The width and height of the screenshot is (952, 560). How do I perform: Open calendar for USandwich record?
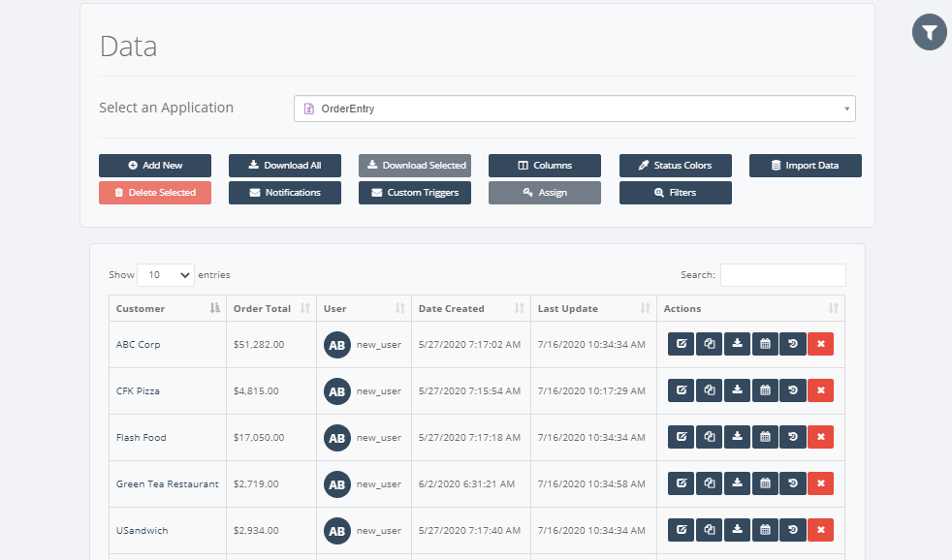tap(765, 530)
